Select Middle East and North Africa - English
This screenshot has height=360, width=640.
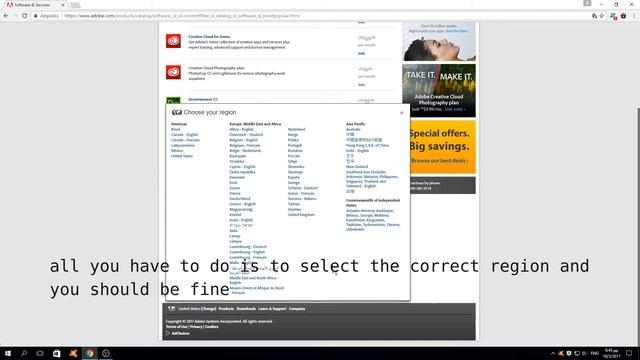[253, 280]
